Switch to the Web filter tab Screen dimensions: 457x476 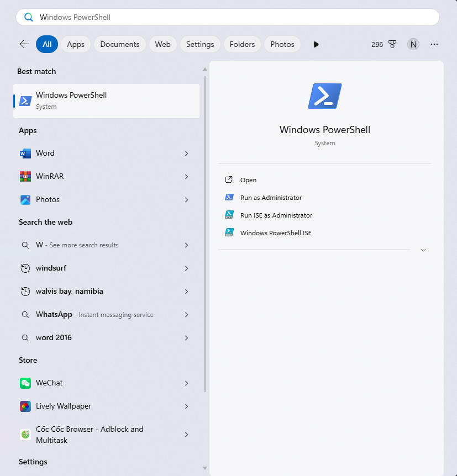click(162, 44)
